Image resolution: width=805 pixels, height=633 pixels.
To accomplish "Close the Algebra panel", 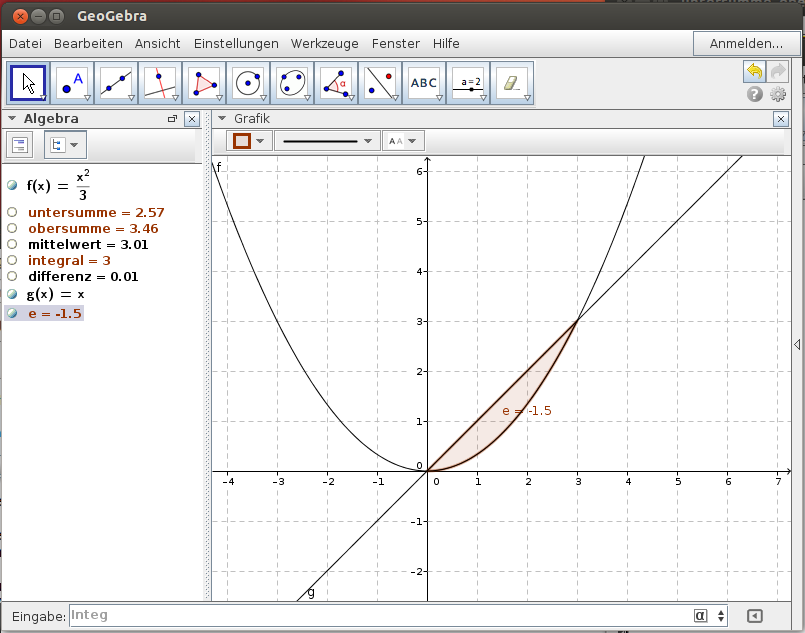I will (x=192, y=119).
